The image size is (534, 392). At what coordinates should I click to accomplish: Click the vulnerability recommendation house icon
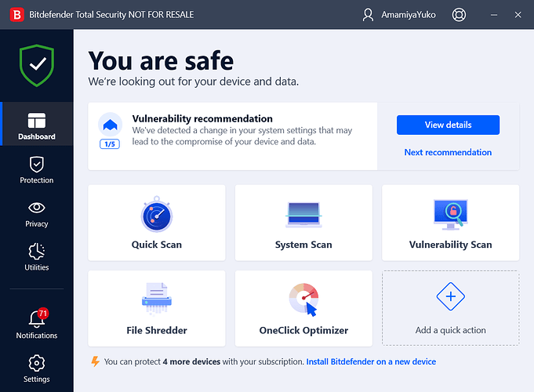pos(110,125)
